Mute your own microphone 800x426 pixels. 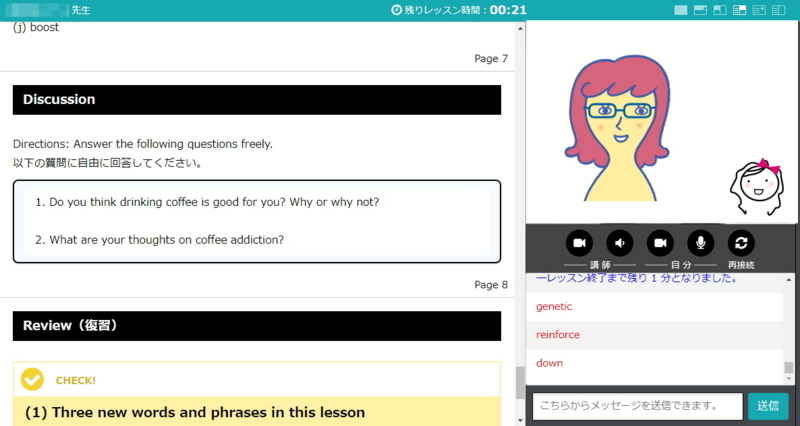tap(701, 243)
